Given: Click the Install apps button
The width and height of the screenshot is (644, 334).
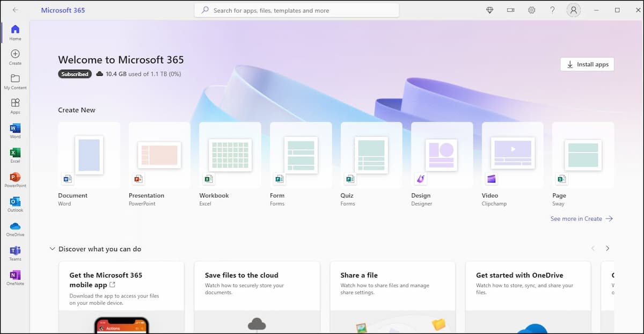Looking at the screenshot, I should coord(587,64).
